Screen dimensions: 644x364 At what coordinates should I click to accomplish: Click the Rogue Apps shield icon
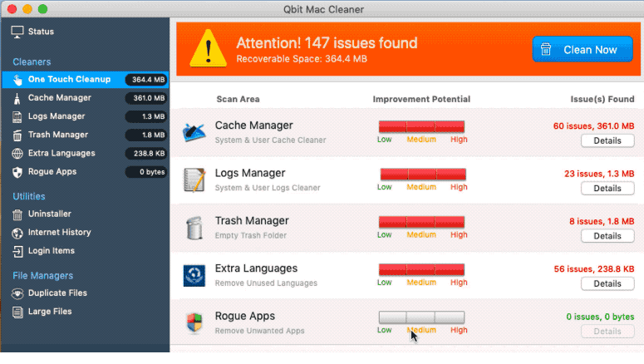coord(194,322)
